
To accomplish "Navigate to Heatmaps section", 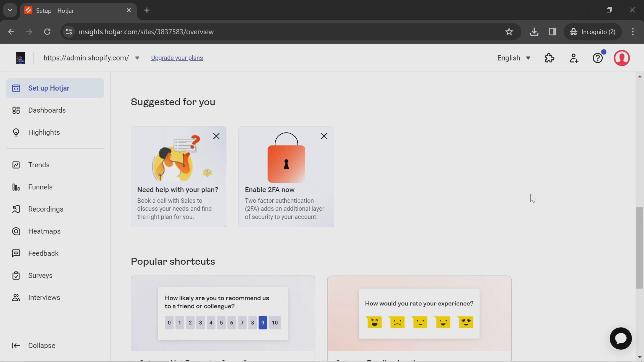I will point(44,231).
